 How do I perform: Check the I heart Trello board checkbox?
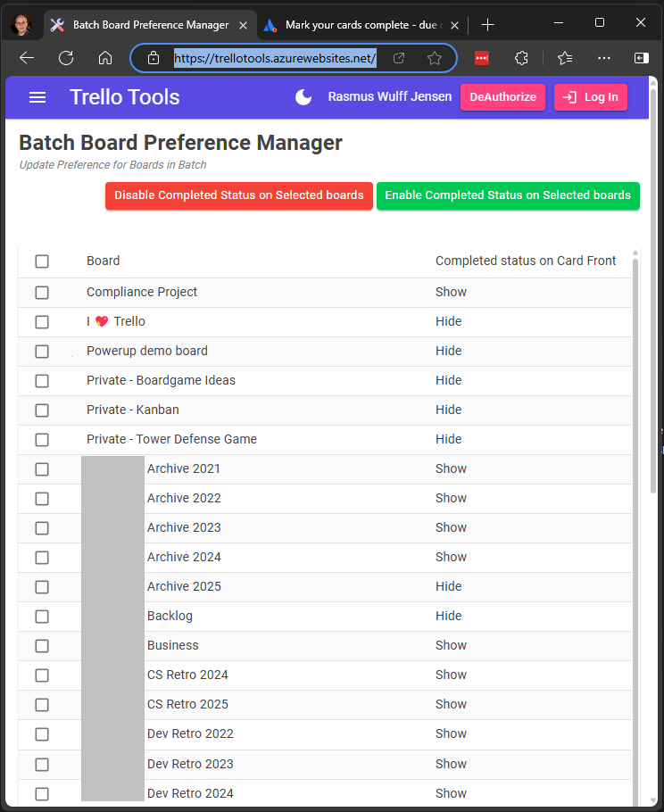[x=42, y=322]
